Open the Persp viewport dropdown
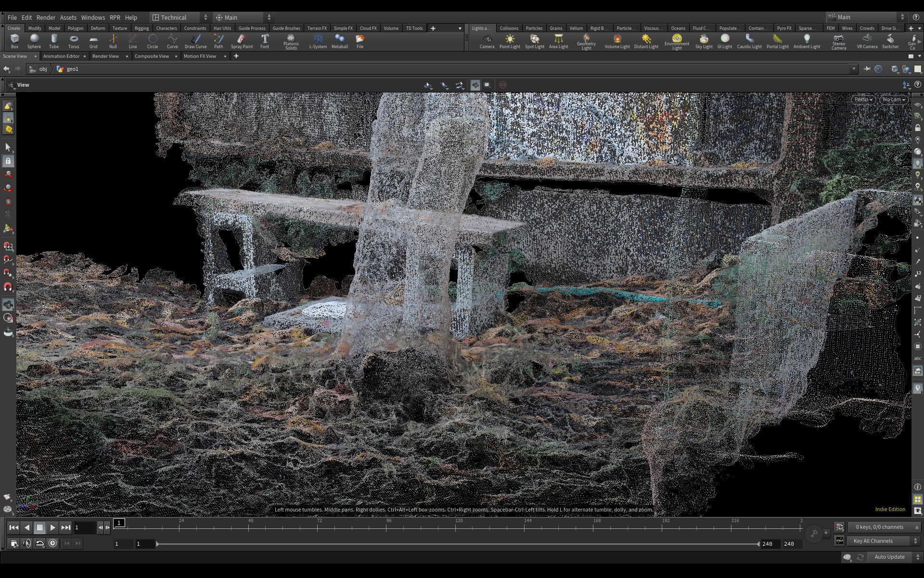924x578 pixels. 863,100
